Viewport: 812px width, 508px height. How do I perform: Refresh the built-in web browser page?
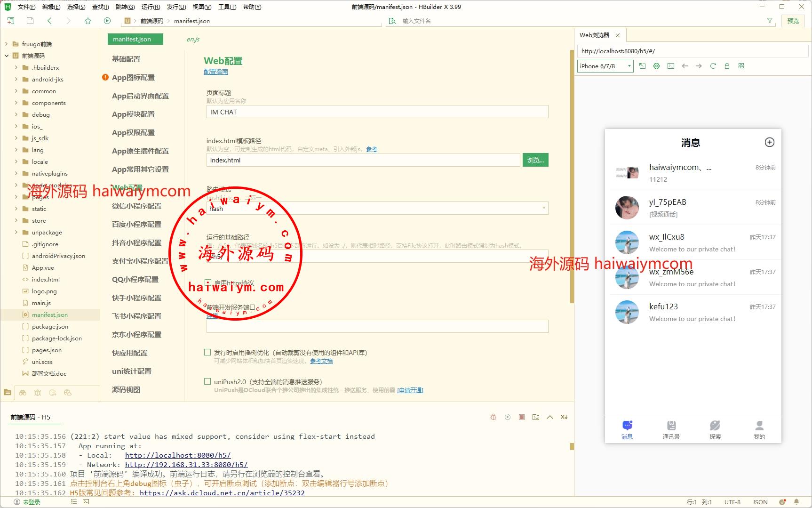click(713, 66)
